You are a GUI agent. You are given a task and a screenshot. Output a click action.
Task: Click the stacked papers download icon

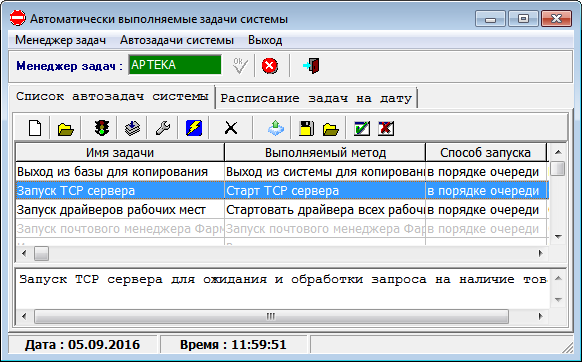[x=133, y=128]
